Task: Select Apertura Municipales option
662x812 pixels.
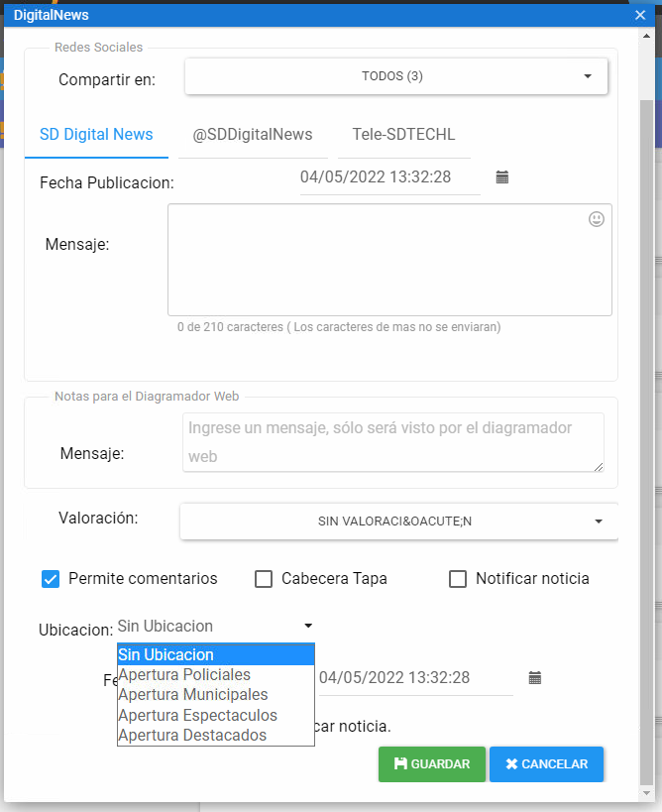Action: click(x=193, y=695)
